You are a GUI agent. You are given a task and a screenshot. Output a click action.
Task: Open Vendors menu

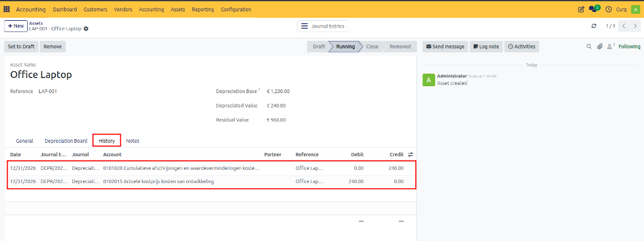123,9
